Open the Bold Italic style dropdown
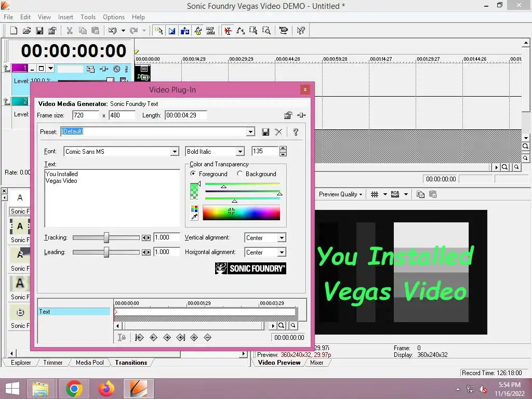This screenshot has height=399, width=532. click(240, 152)
